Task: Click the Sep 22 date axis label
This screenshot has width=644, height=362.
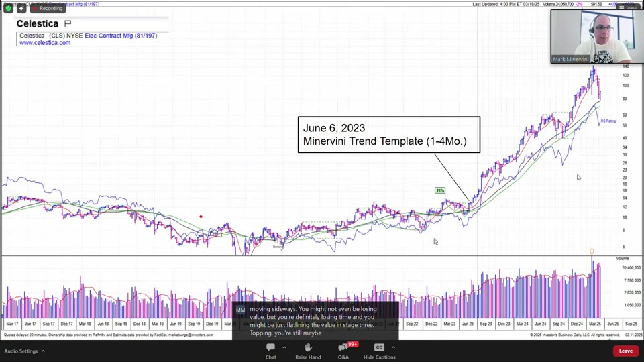Action: pos(412,324)
